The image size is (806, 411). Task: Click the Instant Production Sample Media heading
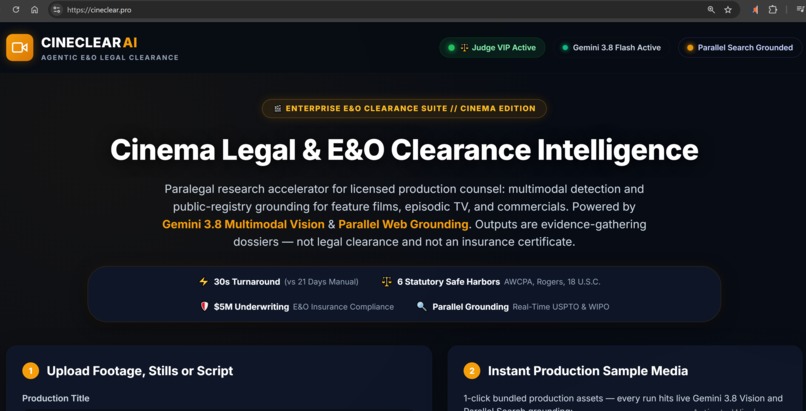click(x=588, y=371)
